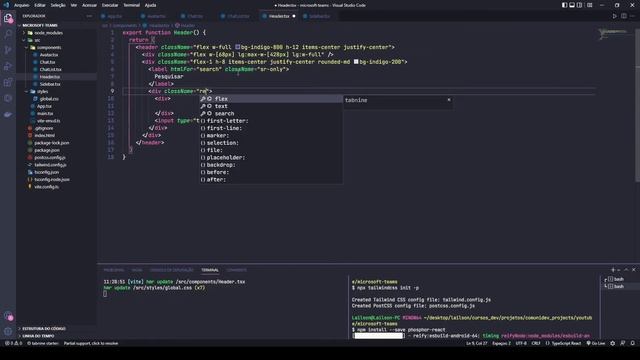Toggle primary sidebar layout icon
Image resolution: width=640 pixels, height=360 pixels.
pos(564,5)
